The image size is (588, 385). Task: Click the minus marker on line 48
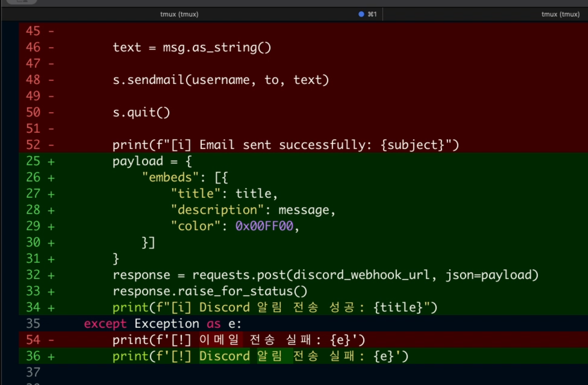coord(51,80)
